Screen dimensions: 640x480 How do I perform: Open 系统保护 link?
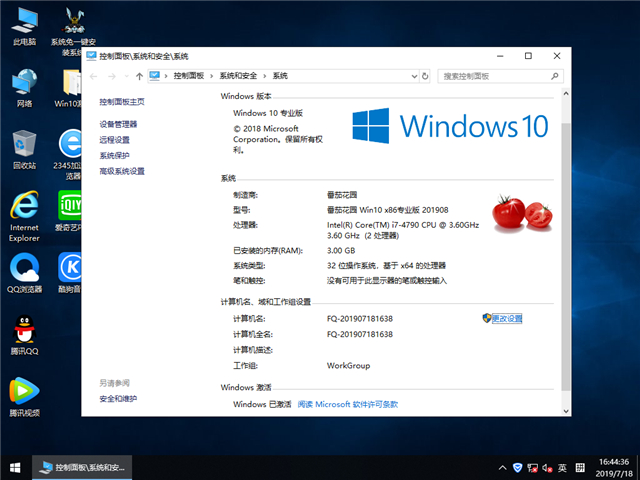pyautogui.click(x=114, y=156)
